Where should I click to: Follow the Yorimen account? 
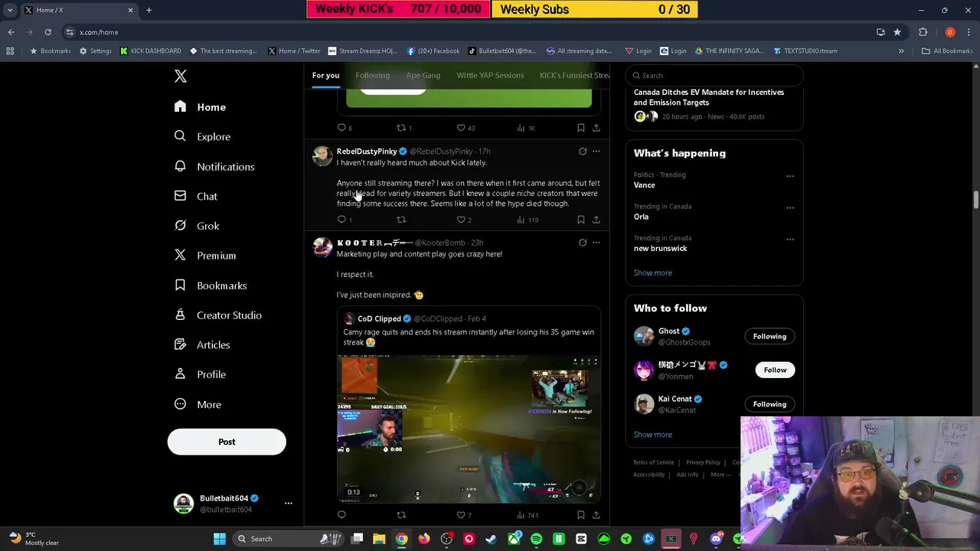tap(775, 370)
